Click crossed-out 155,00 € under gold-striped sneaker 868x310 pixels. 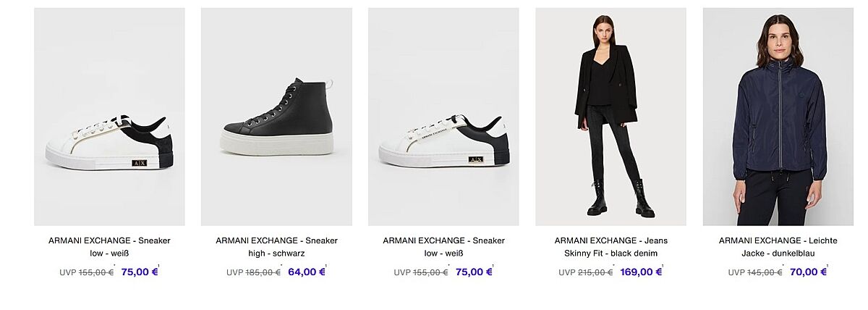click(x=95, y=272)
